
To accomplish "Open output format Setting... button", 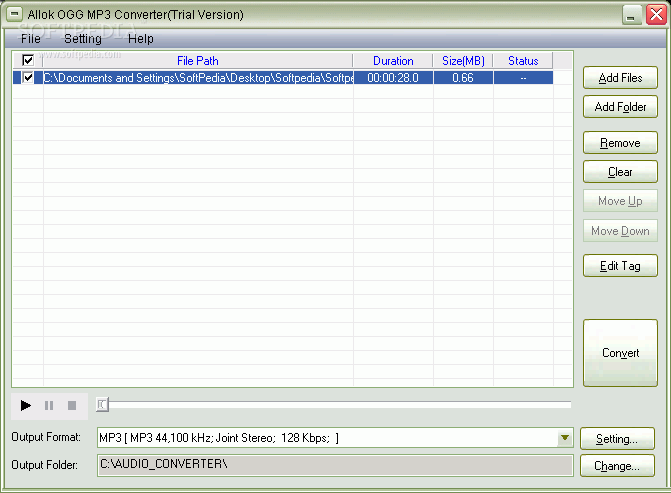I will [617, 439].
